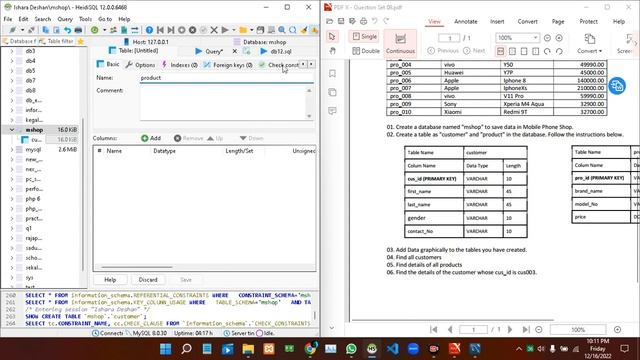The width and height of the screenshot is (640, 360).
Task: Click the zoom out circle icon in PDF toolbar
Action: point(547,38)
